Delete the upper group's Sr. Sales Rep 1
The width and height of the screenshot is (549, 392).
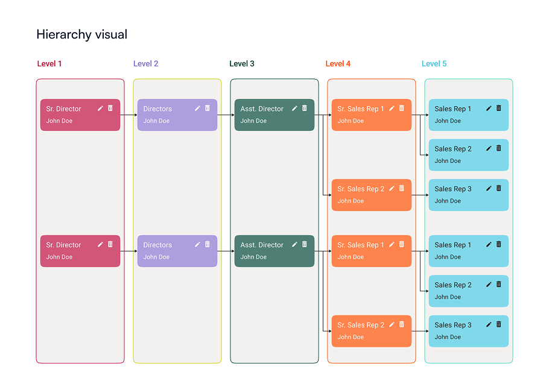click(x=402, y=108)
